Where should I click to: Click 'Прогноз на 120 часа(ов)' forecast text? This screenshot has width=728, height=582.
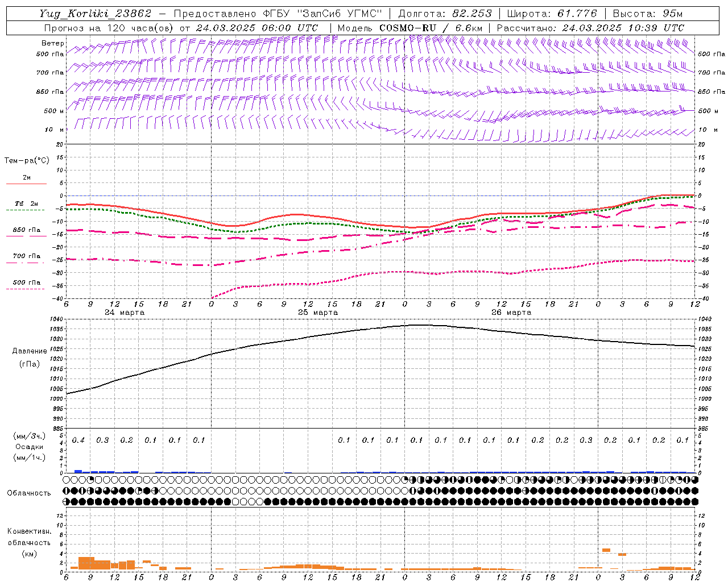tap(109, 28)
